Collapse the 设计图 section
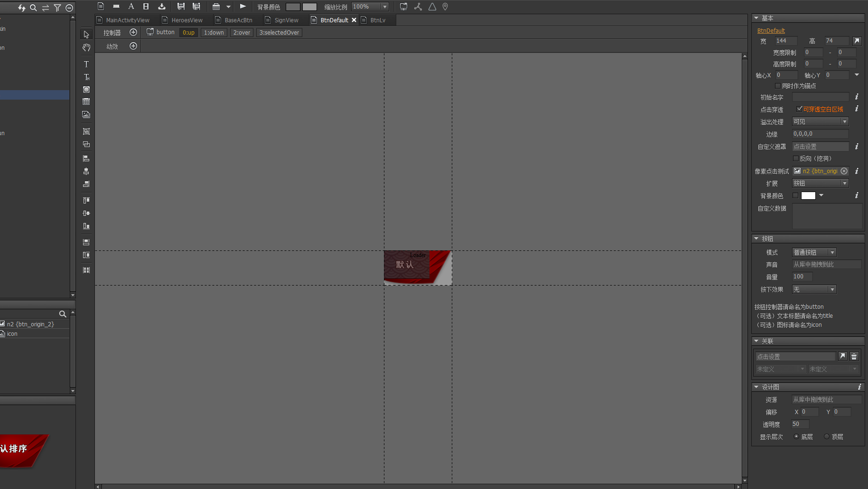 [756, 387]
